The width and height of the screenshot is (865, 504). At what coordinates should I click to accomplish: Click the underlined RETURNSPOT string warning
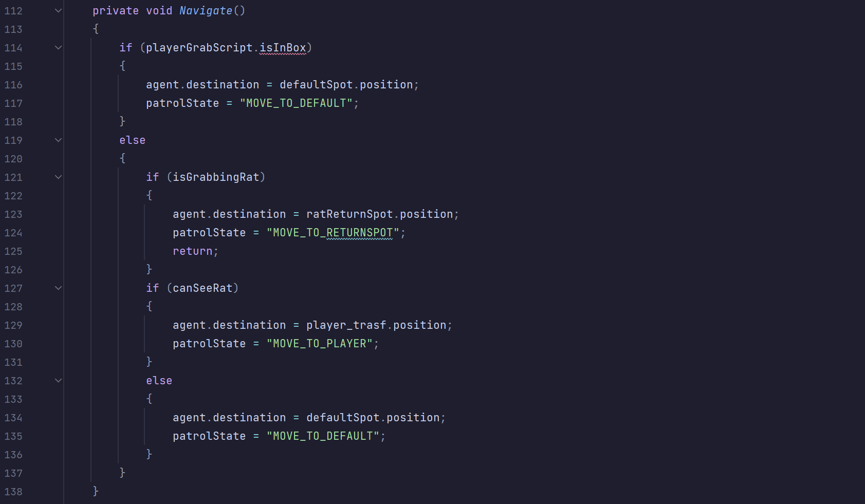[359, 233]
